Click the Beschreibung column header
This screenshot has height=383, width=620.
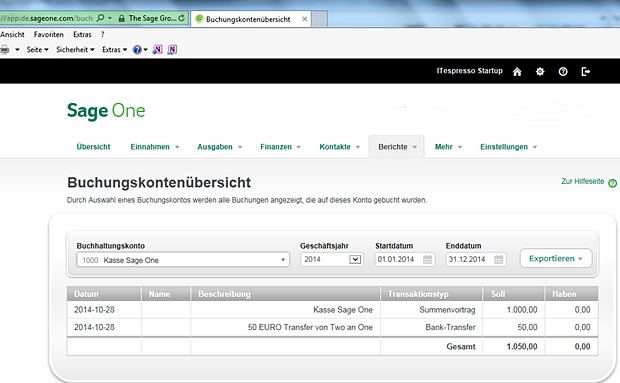click(285, 294)
